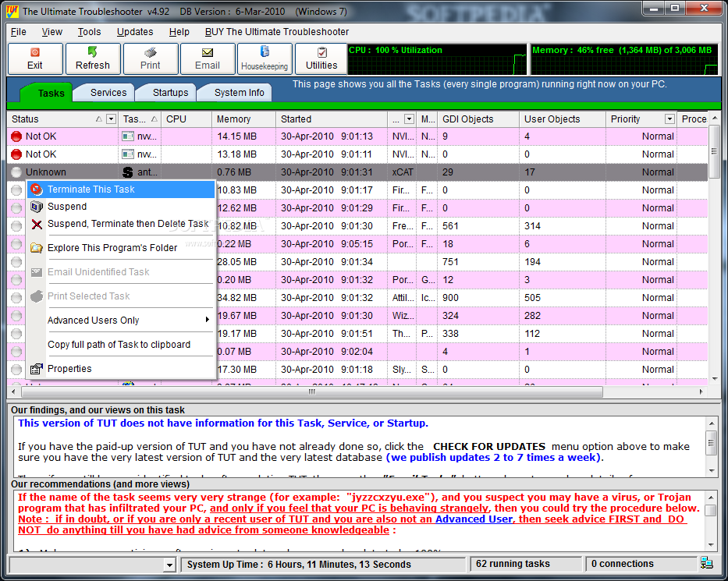Click the Print toolbar button
This screenshot has height=581, width=728.
[x=151, y=59]
